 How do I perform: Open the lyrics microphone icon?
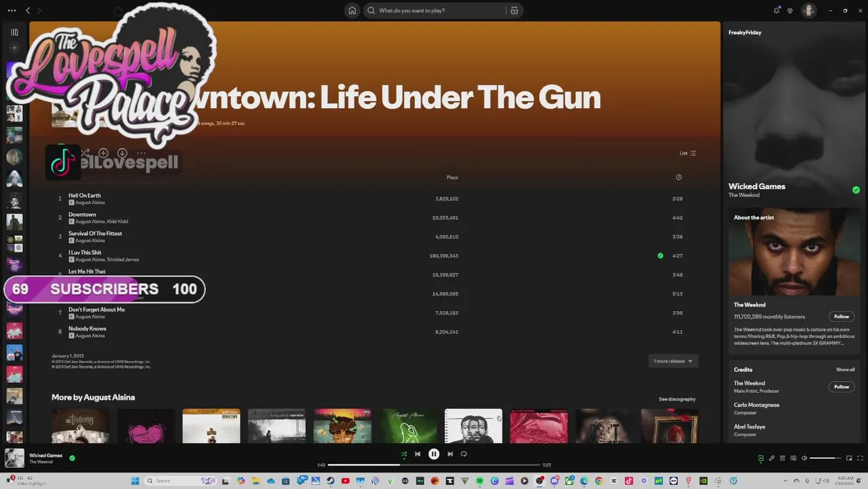click(x=772, y=458)
